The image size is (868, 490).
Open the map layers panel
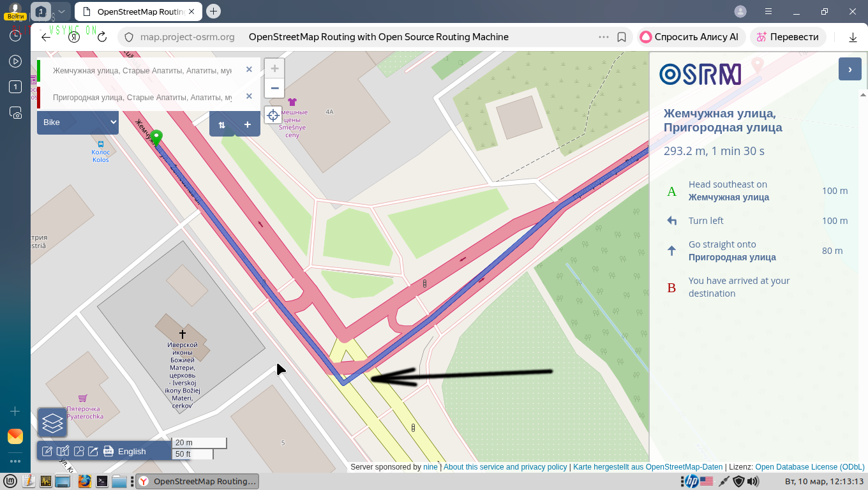pos(52,422)
